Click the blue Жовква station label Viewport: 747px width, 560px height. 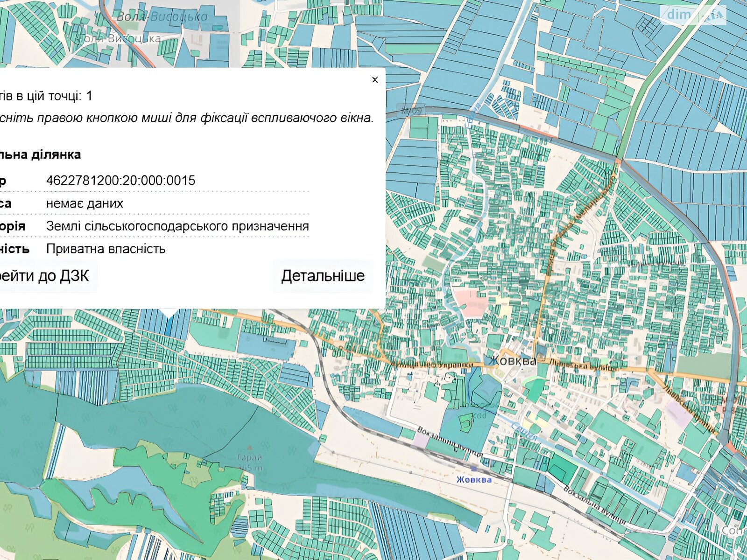[473, 480]
